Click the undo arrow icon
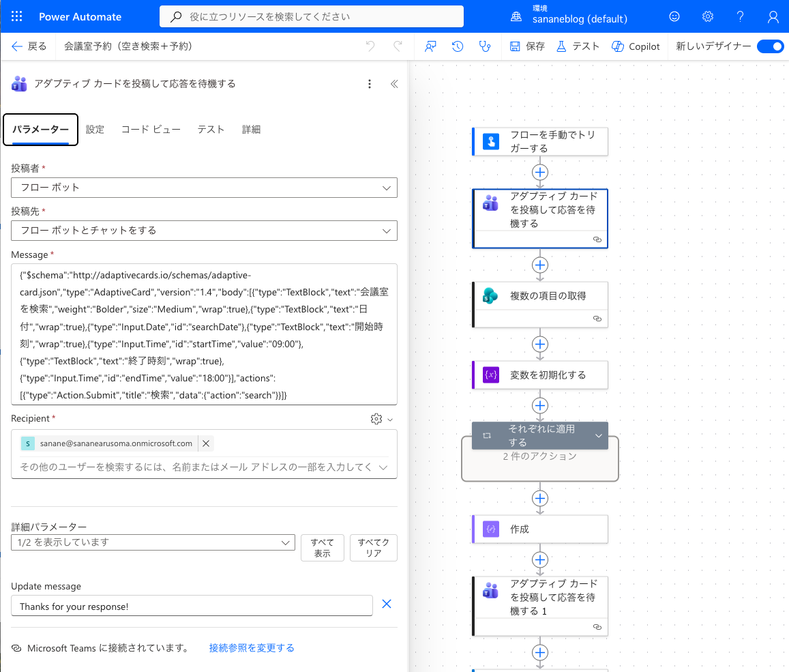Screen dimensions: 789x672 (370, 46)
